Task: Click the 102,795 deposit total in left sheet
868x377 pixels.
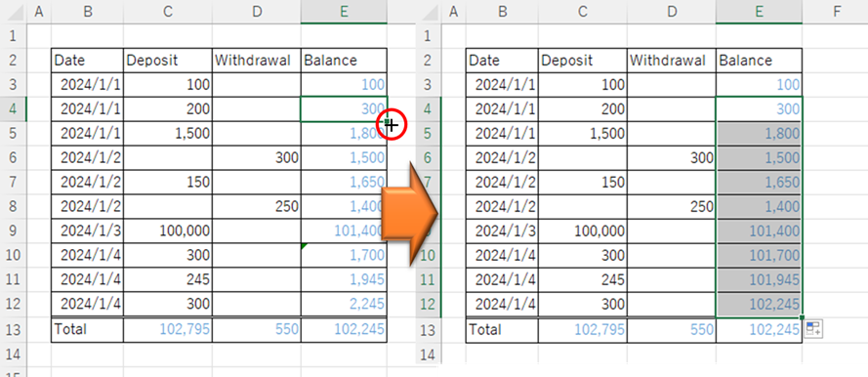Action: [168, 329]
